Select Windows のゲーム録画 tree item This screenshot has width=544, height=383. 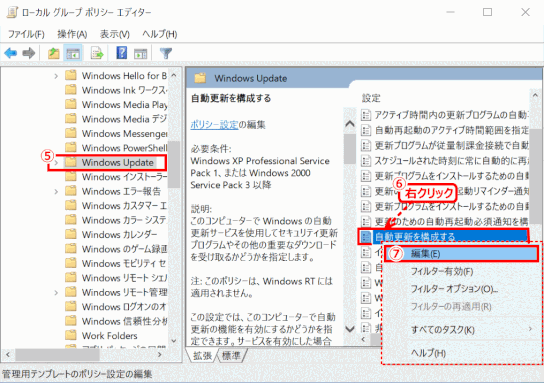(x=124, y=249)
